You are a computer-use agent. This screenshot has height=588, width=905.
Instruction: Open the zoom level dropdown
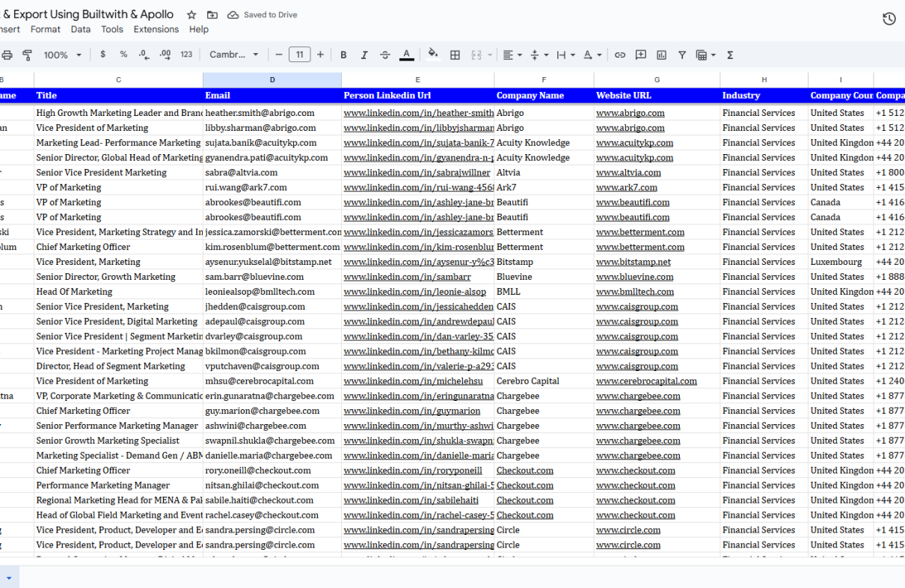click(x=62, y=55)
